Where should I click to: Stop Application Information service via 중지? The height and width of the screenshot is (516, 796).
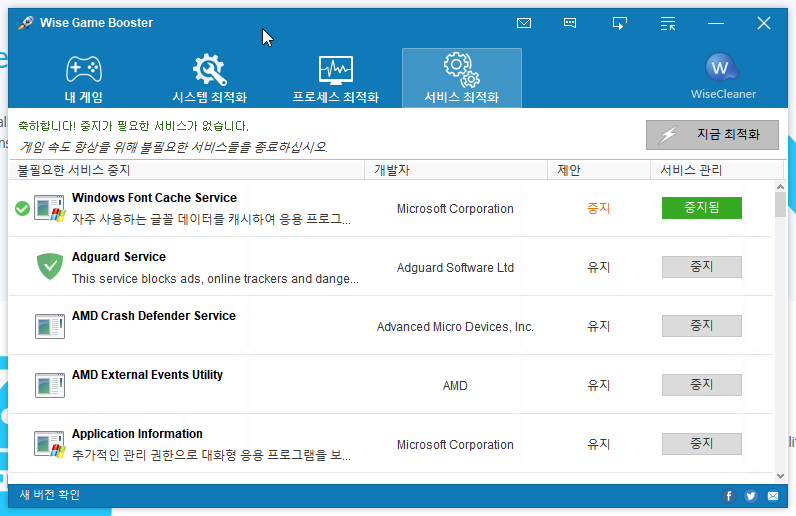coord(702,443)
